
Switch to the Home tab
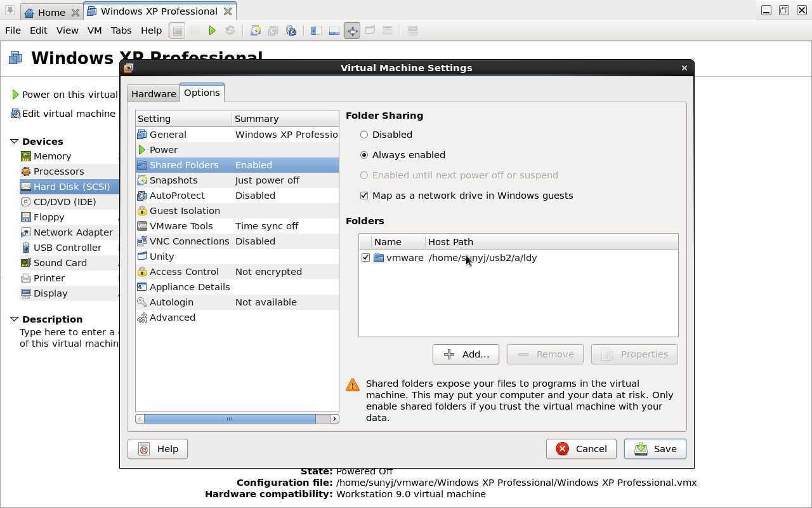pyautogui.click(x=51, y=12)
